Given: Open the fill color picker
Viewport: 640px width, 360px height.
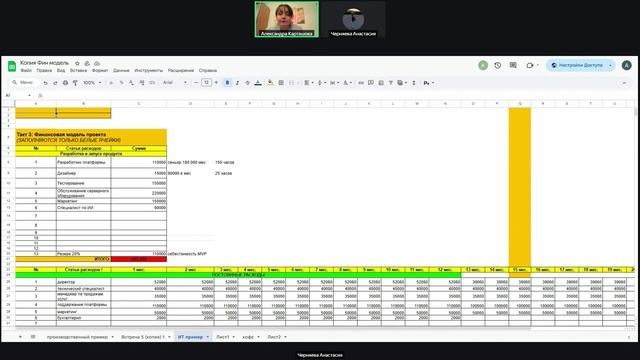Looking at the screenshot, I should [x=270, y=83].
